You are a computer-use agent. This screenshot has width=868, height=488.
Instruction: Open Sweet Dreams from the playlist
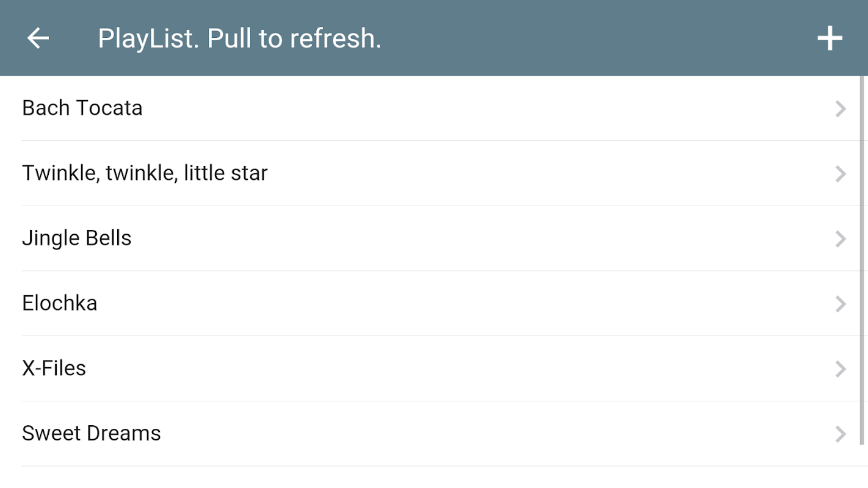click(x=92, y=433)
